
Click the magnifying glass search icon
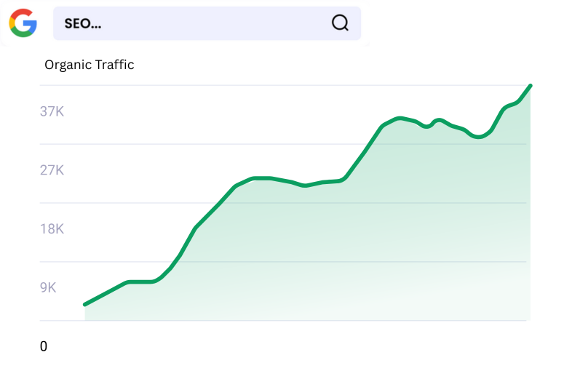click(340, 23)
